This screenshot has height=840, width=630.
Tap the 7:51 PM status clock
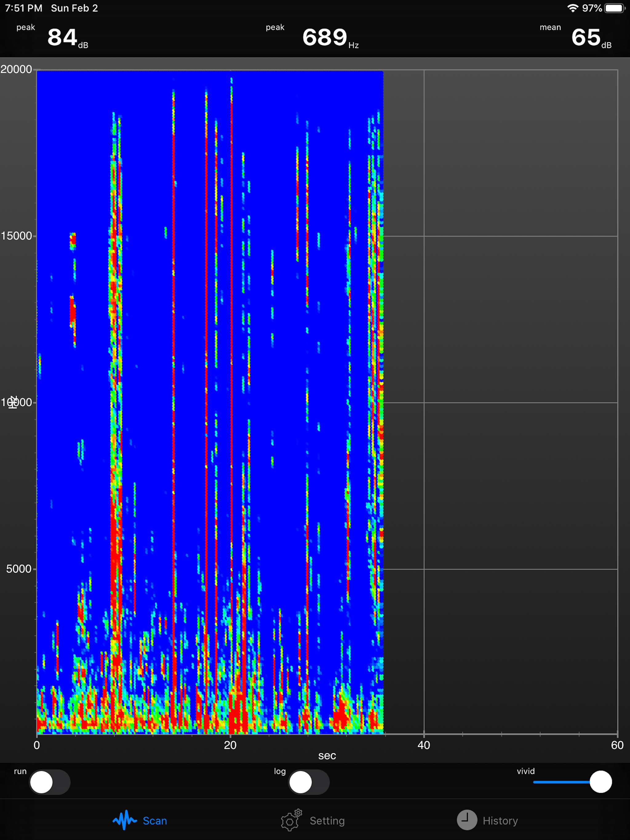(x=24, y=8)
